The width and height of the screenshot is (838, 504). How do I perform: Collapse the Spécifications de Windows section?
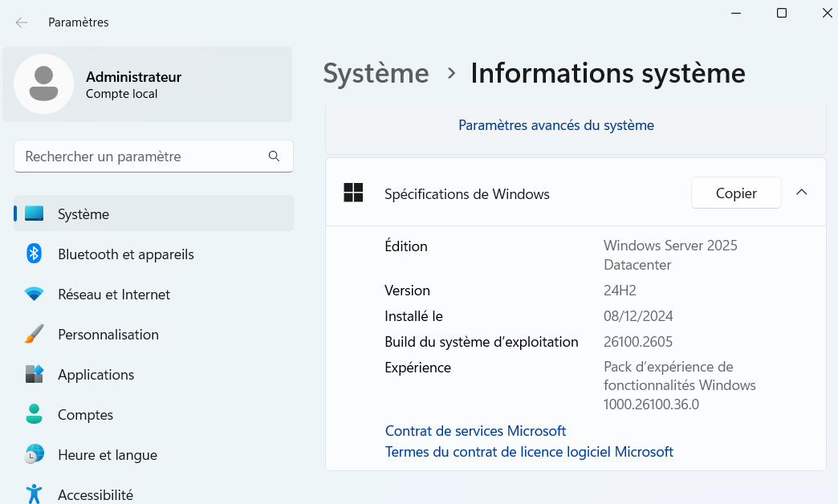(x=801, y=193)
